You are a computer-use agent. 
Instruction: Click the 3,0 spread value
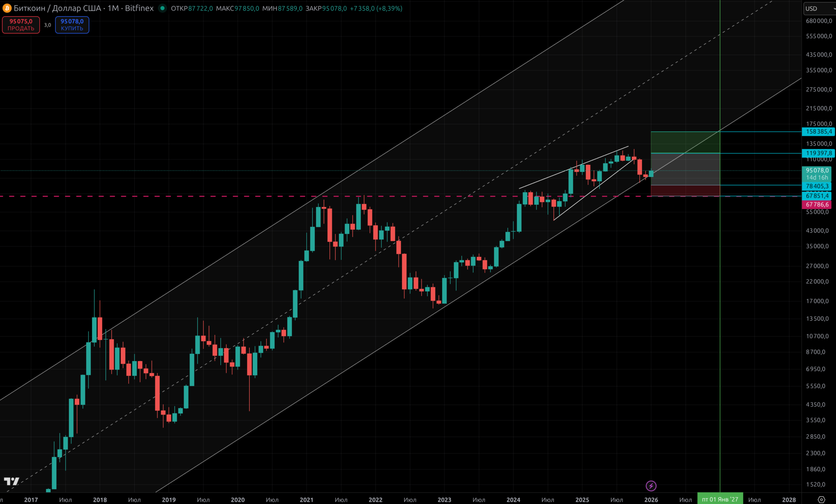pyautogui.click(x=47, y=25)
